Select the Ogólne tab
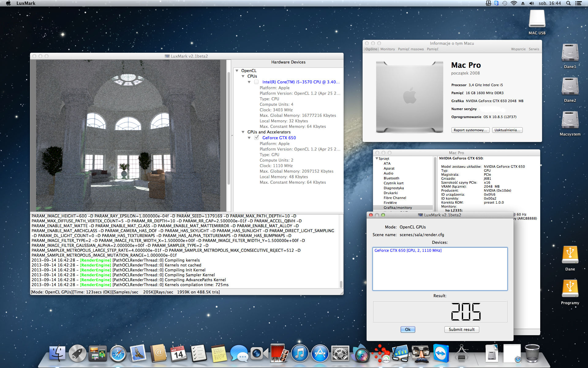The image size is (588, 368). click(371, 49)
